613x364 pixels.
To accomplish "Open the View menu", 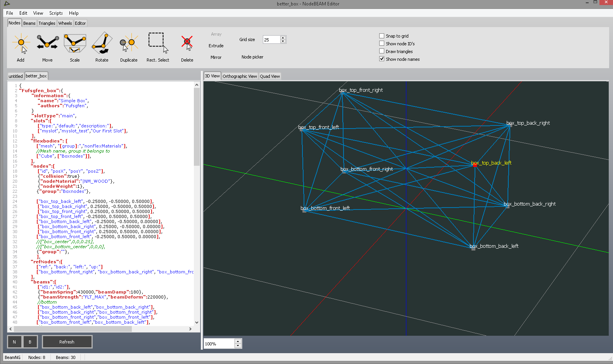I will tap(38, 13).
